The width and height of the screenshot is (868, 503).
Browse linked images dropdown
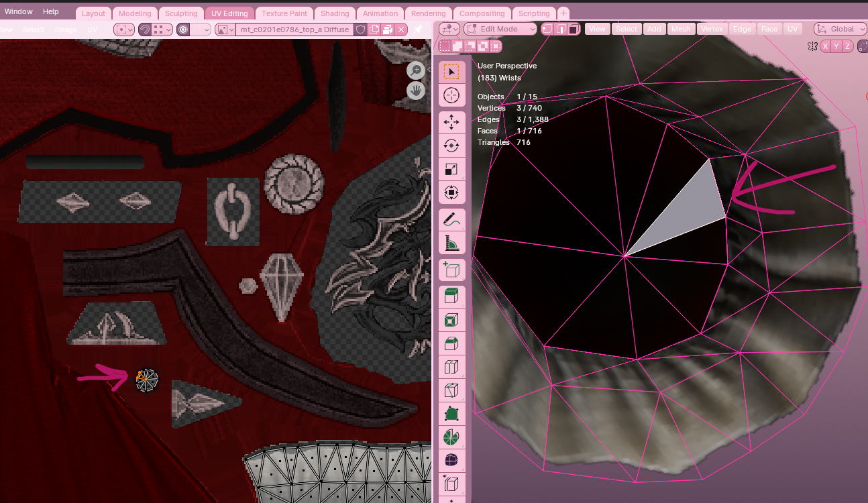[x=225, y=30]
